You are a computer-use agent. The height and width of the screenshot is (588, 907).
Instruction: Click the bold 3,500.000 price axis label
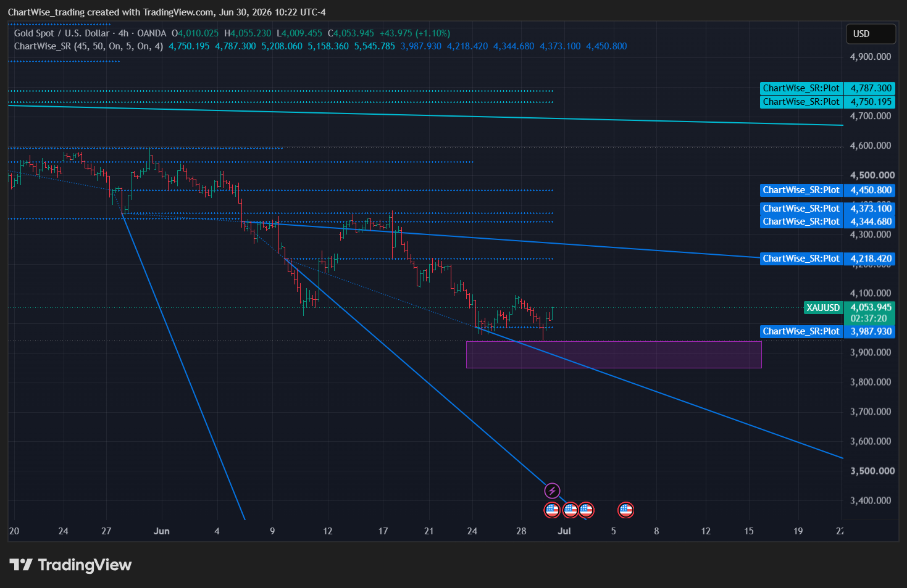pyautogui.click(x=872, y=471)
